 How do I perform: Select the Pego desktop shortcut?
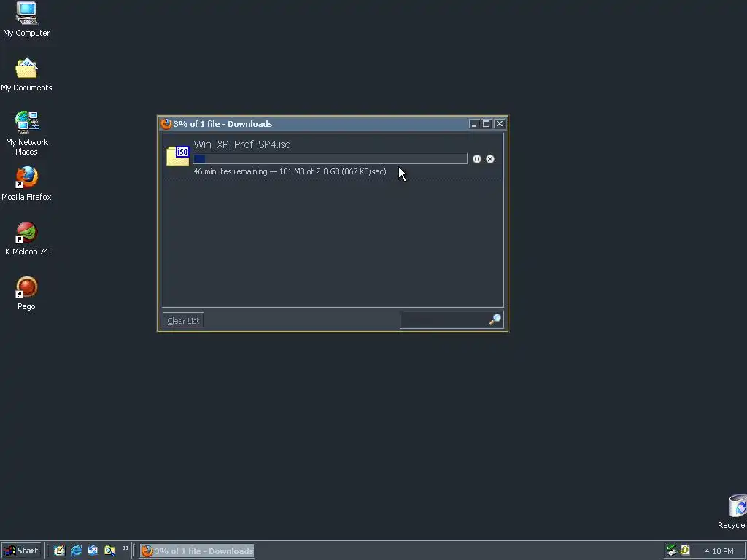click(26, 293)
